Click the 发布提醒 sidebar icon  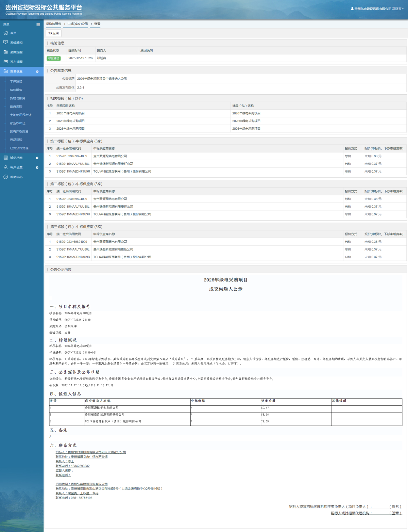point(5,62)
